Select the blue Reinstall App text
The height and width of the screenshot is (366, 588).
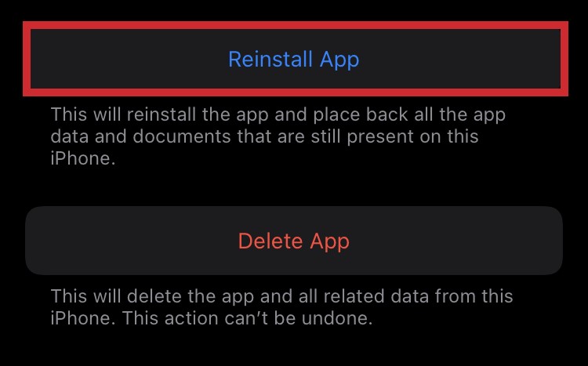point(294,60)
